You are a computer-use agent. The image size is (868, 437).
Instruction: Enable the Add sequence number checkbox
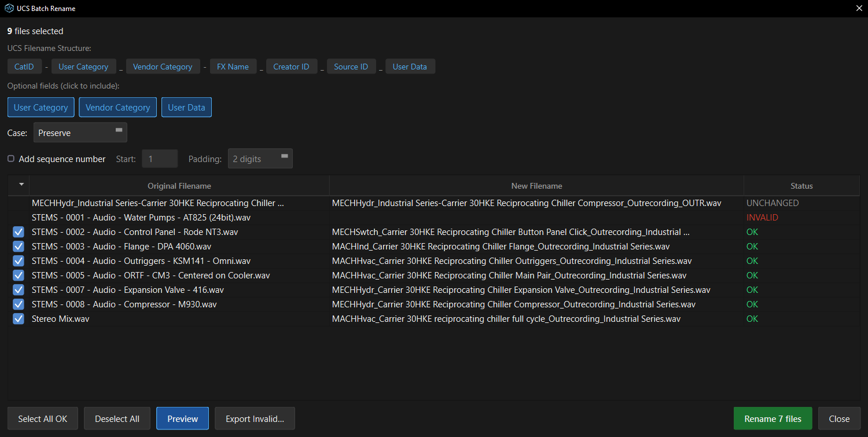tap(11, 159)
